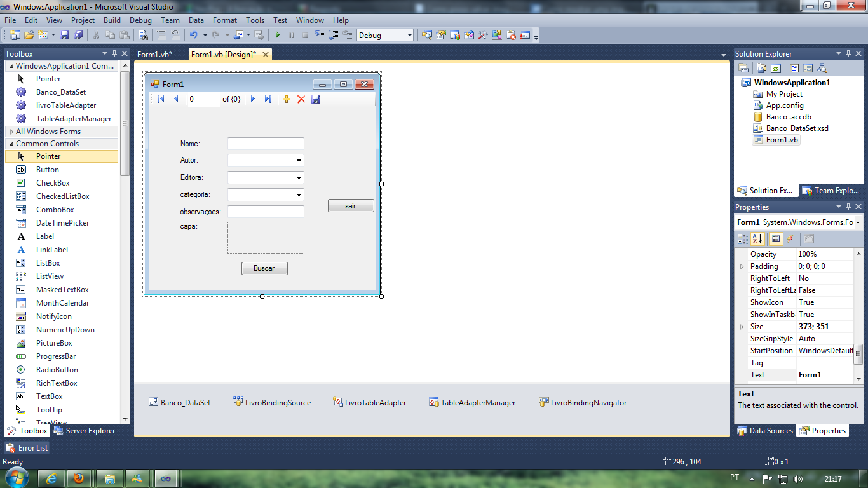Pin toggle for the Toolbox panel
Viewport: 868px width, 488px height.
pyautogui.click(x=114, y=54)
